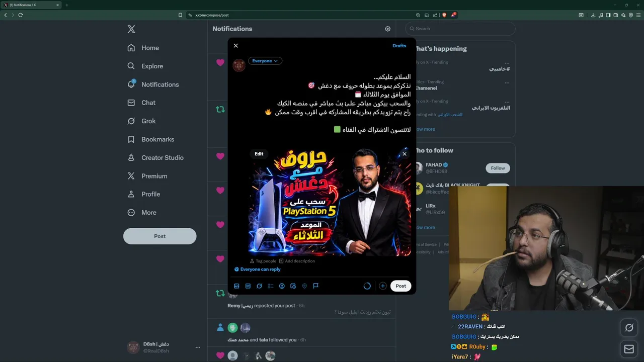This screenshot has height=362, width=644.
Task: Follow FAHAD account
Action: pos(498,168)
